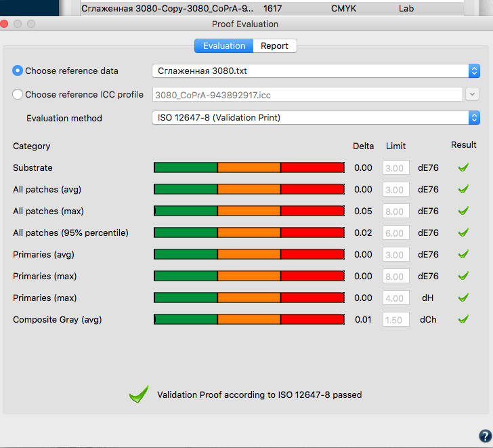Viewport: 493px width, 448px height.
Task: Click the Substrate delta color bar
Action: point(249,167)
